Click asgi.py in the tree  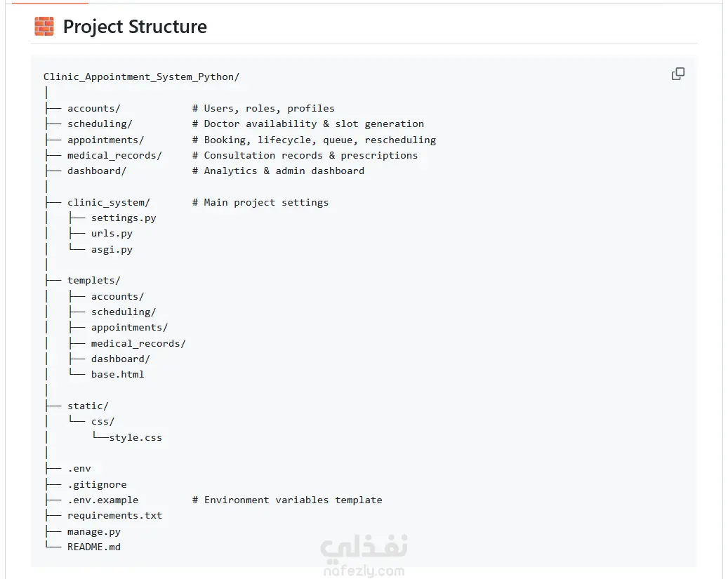[112, 249]
